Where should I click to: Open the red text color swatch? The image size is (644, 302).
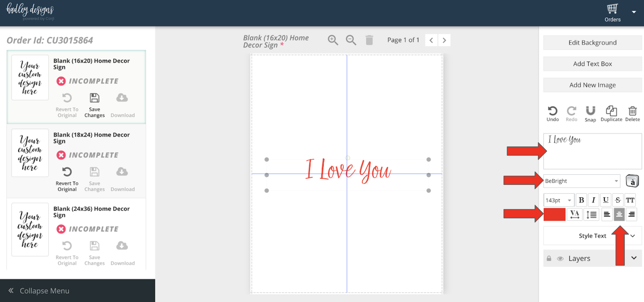click(554, 214)
